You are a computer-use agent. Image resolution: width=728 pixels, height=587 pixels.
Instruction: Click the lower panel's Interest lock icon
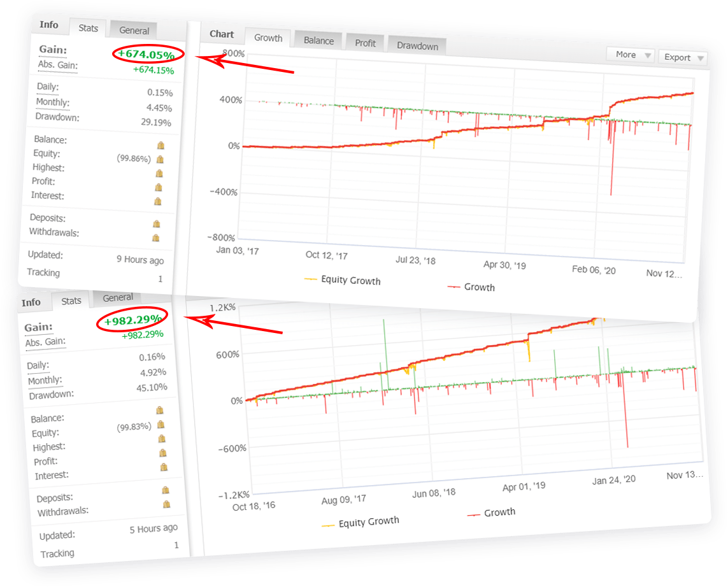pos(164,467)
